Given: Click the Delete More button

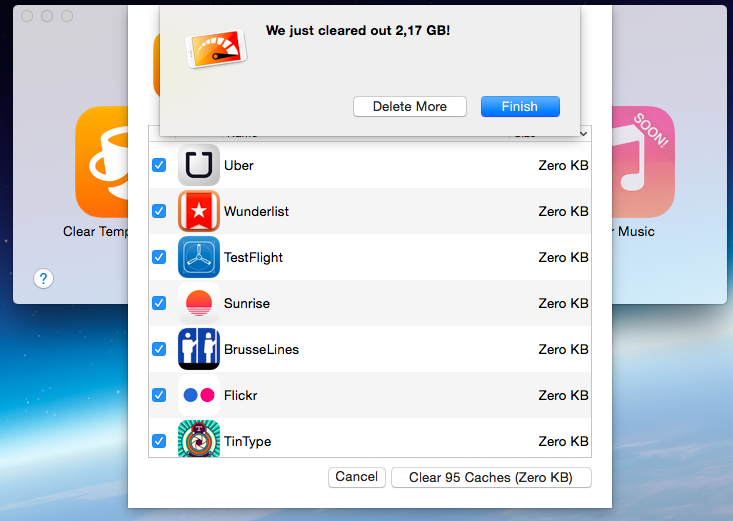Looking at the screenshot, I should click(x=410, y=107).
